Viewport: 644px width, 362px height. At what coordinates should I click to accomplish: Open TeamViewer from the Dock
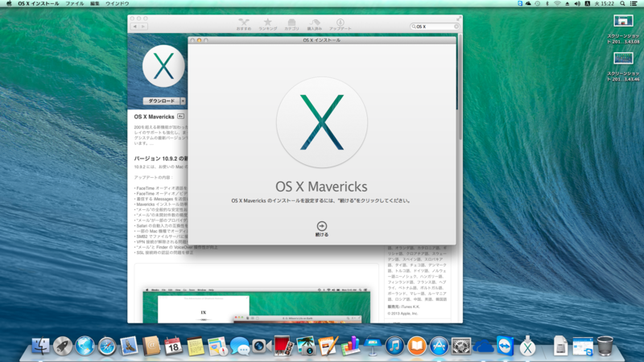(506, 346)
